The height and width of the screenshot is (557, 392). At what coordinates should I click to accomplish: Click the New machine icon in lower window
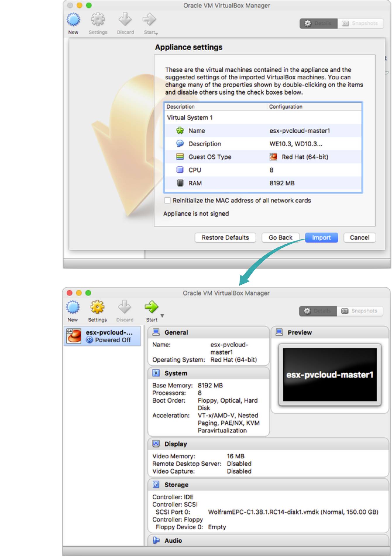pyautogui.click(x=73, y=307)
